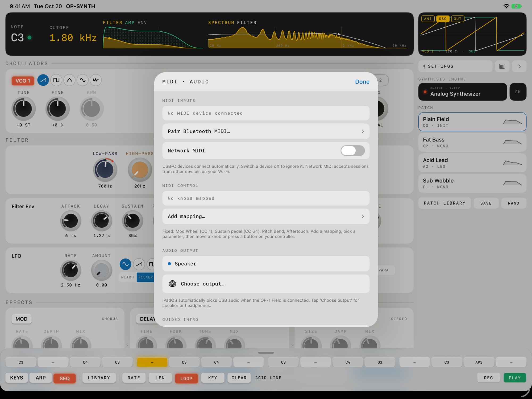Image resolution: width=532 pixels, height=399 pixels.
Task: Switch LFO target to FILTER
Action: tap(146, 277)
